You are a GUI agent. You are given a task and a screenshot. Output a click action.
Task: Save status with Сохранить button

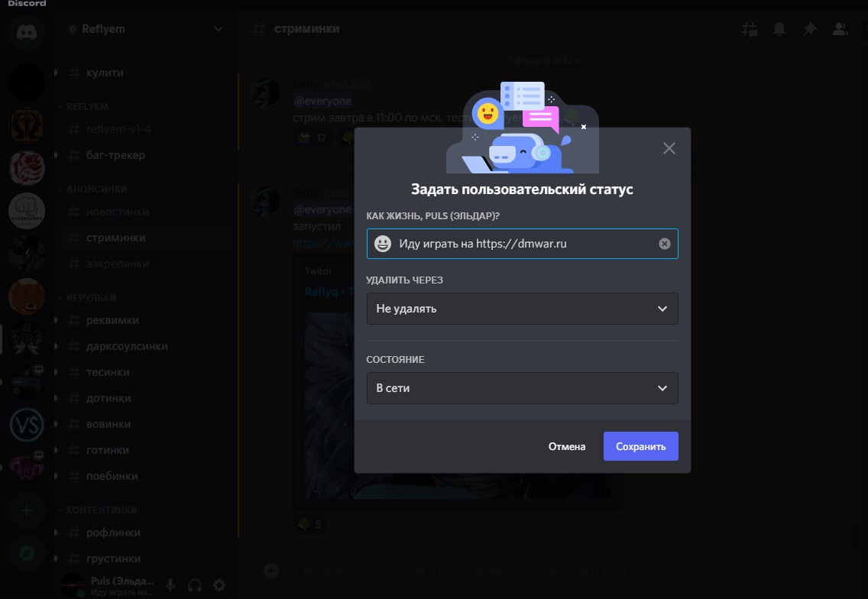pyautogui.click(x=640, y=446)
